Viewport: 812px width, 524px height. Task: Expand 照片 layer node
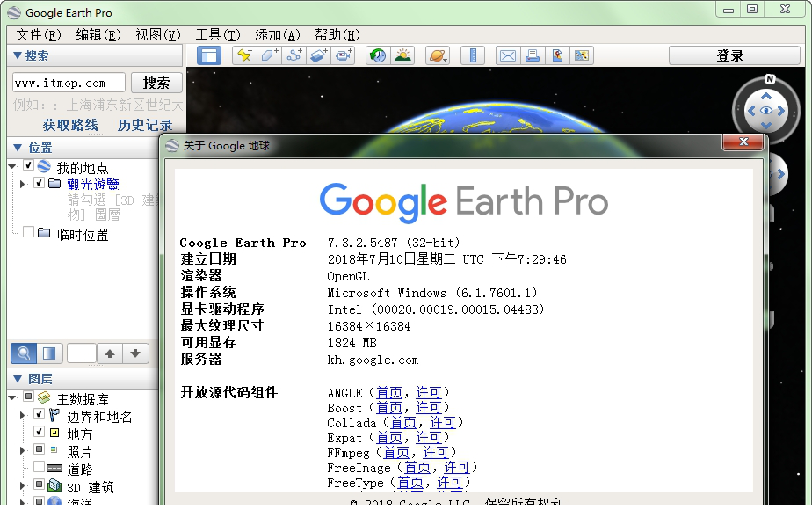click(x=22, y=450)
